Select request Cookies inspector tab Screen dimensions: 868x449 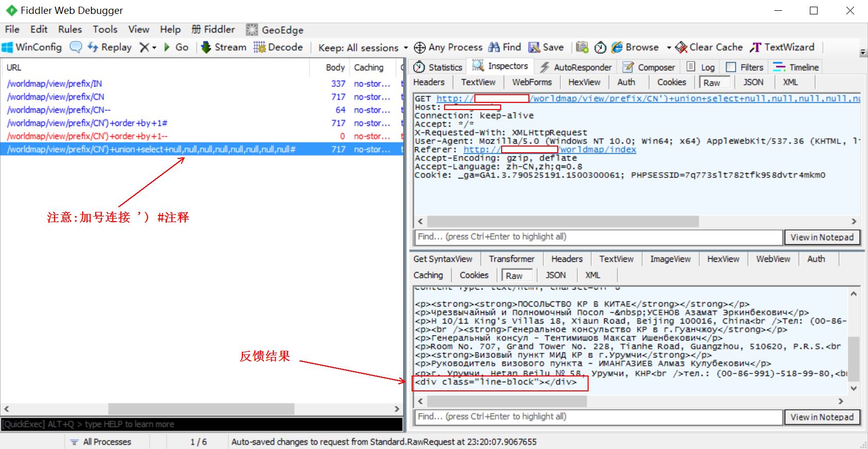coord(671,82)
